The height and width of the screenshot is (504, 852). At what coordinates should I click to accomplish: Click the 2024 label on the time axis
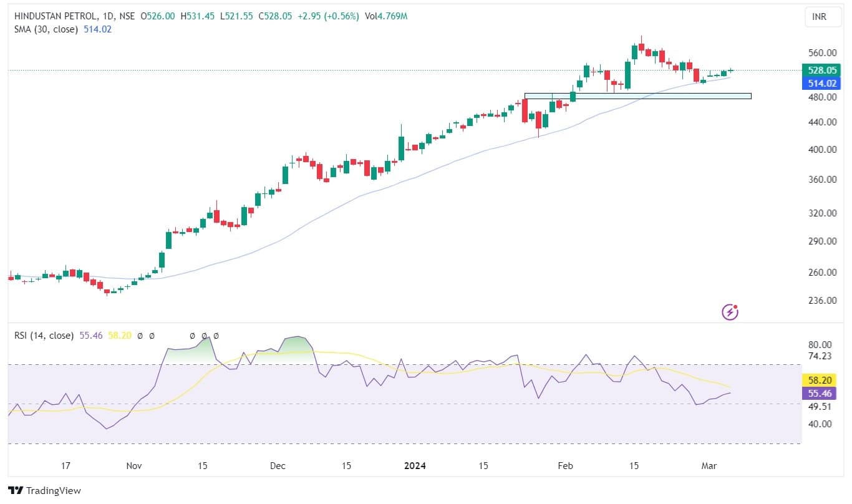(x=415, y=466)
